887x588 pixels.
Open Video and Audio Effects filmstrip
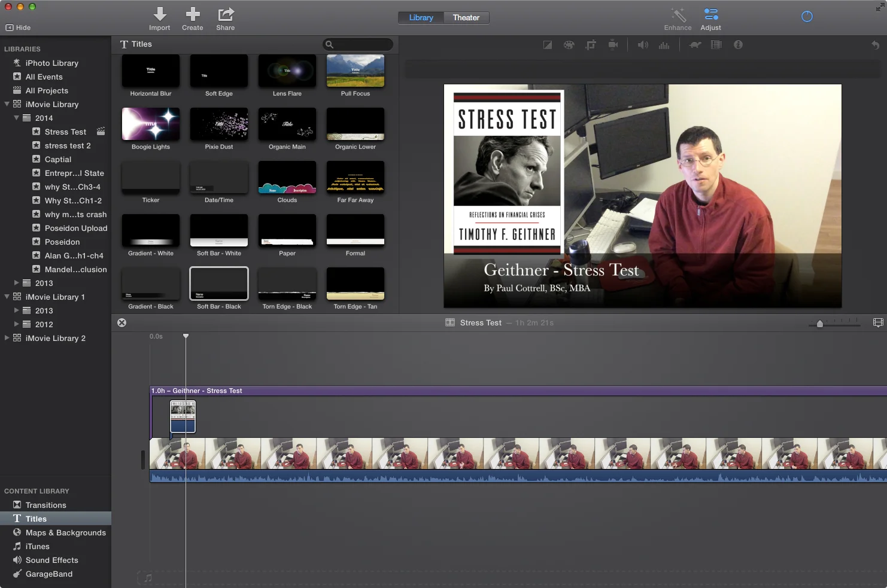716,45
